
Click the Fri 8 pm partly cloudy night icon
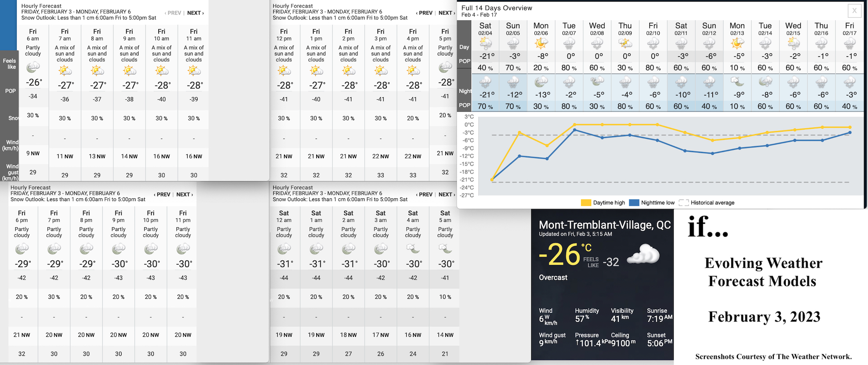click(86, 249)
